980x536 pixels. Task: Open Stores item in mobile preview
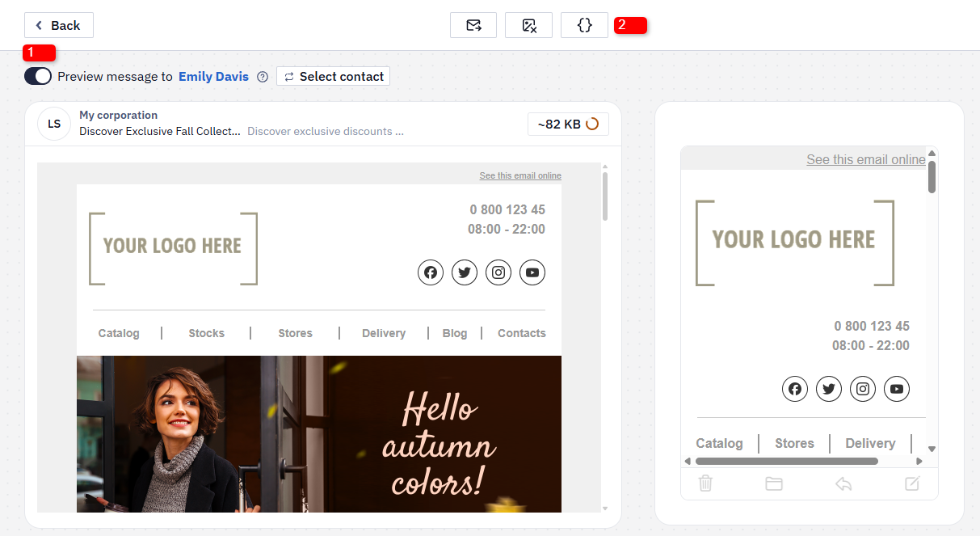(794, 443)
